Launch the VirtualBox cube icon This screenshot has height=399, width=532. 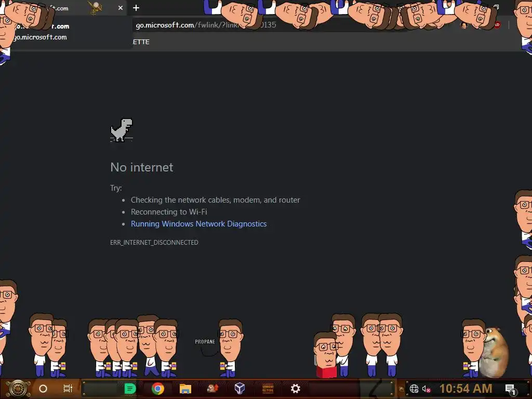[x=240, y=389]
